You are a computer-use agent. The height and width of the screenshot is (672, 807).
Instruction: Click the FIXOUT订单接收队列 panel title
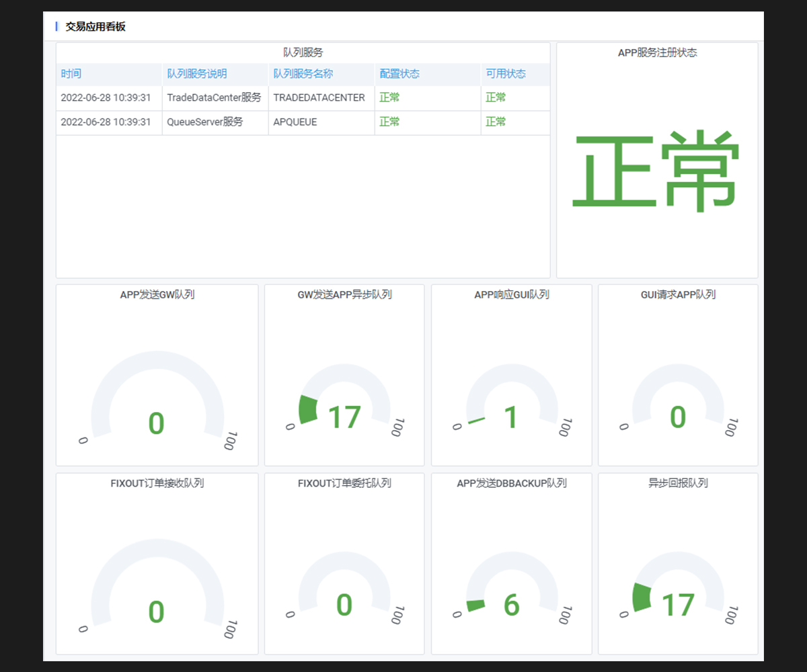point(157,483)
